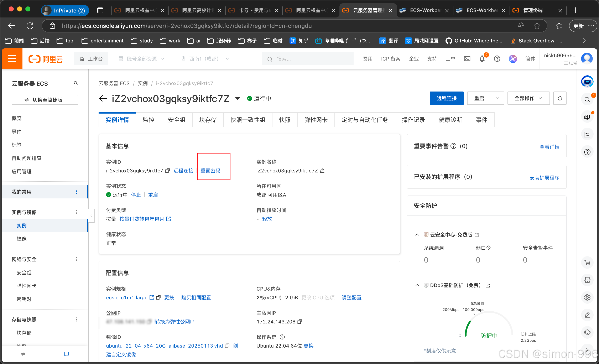Click the purple AI assistant icon
The width and height of the screenshot is (599, 364).
click(x=513, y=59)
